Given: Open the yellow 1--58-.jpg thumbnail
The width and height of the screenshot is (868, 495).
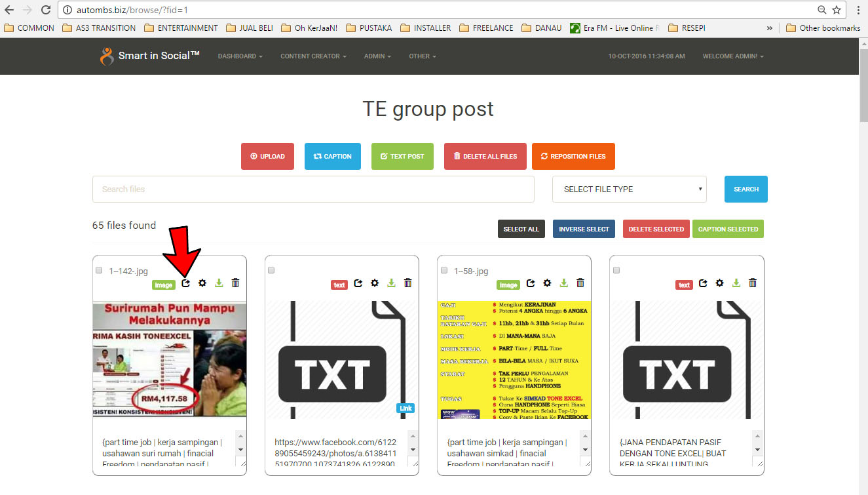Looking at the screenshot, I should (x=514, y=359).
